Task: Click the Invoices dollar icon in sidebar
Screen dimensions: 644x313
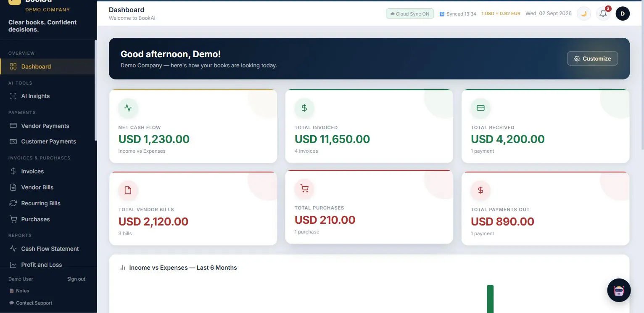Action: tap(13, 171)
